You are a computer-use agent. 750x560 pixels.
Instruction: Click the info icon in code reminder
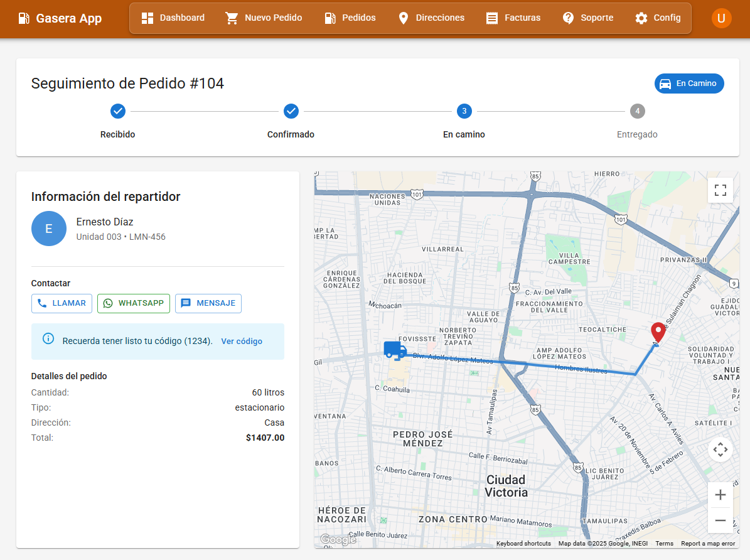point(48,339)
